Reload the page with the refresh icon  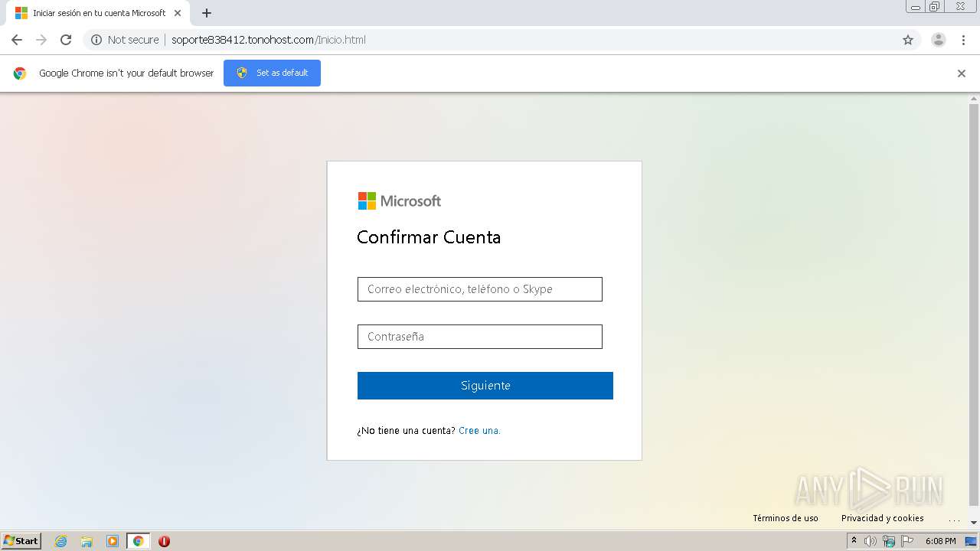tap(66, 40)
